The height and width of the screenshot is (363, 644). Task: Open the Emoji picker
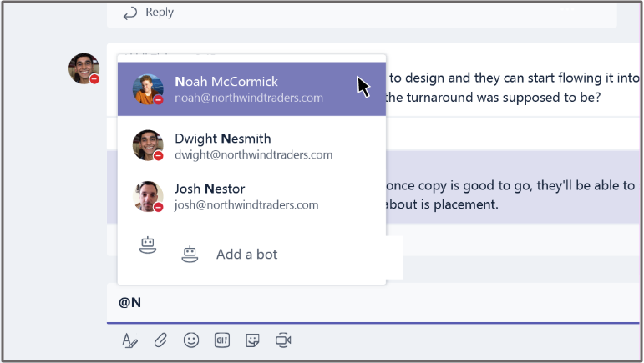[191, 340]
